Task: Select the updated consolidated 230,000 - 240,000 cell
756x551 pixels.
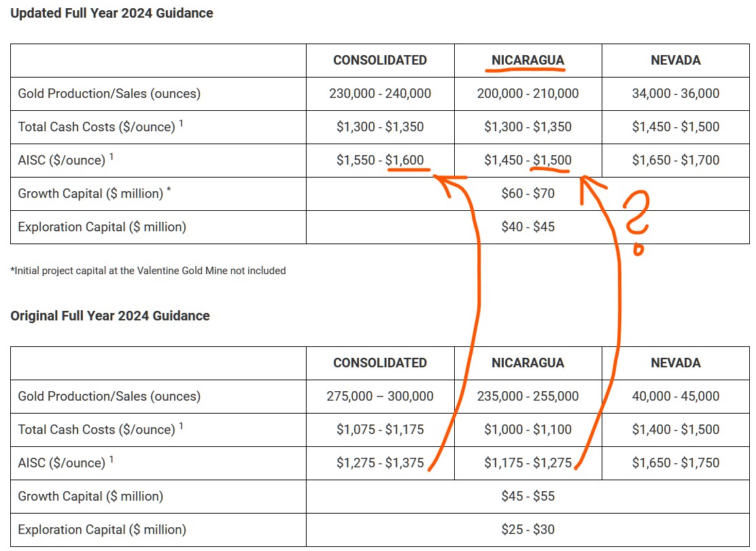Action: 380,94
